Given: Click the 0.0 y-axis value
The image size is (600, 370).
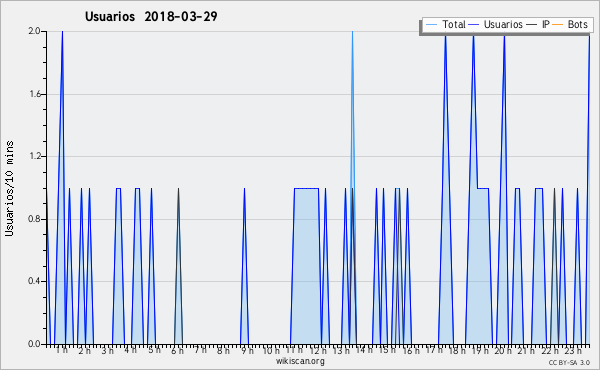Looking at the screenshot, I should click(x=34, y=344).
